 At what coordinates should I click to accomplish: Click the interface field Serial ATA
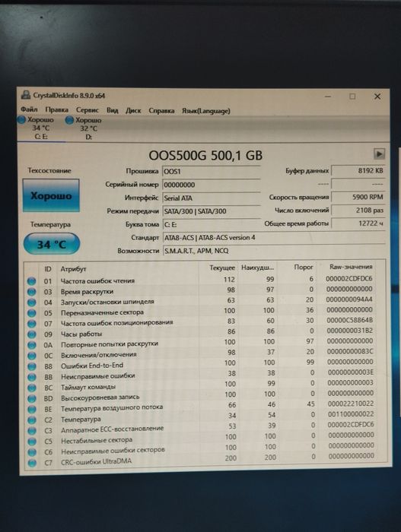click(212, 198)
